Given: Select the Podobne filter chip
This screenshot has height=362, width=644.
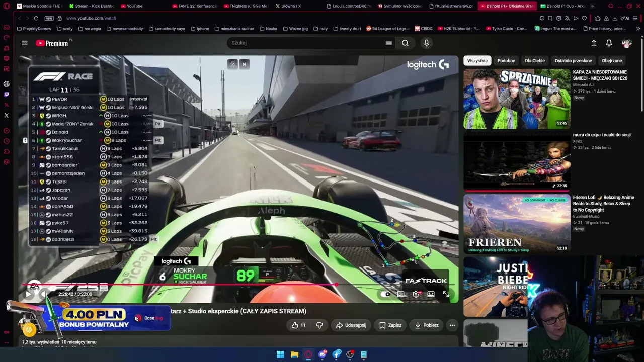Looking at the screenshot, I should point(506,61).
